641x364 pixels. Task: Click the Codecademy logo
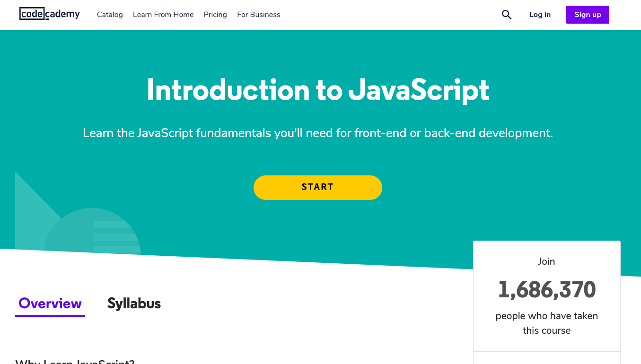(x=50, y=14)
